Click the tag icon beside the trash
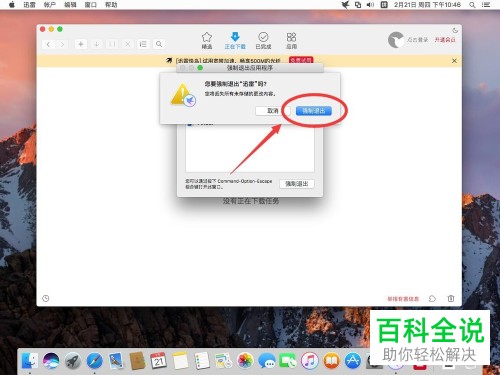Image resolution: width=500 pixels, height=375 pixels. 432,298
